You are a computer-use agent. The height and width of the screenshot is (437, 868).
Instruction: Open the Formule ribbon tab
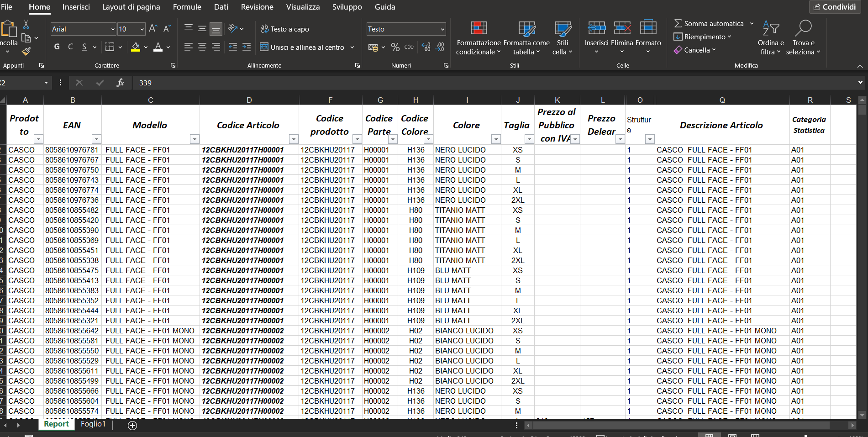point(187,7)
